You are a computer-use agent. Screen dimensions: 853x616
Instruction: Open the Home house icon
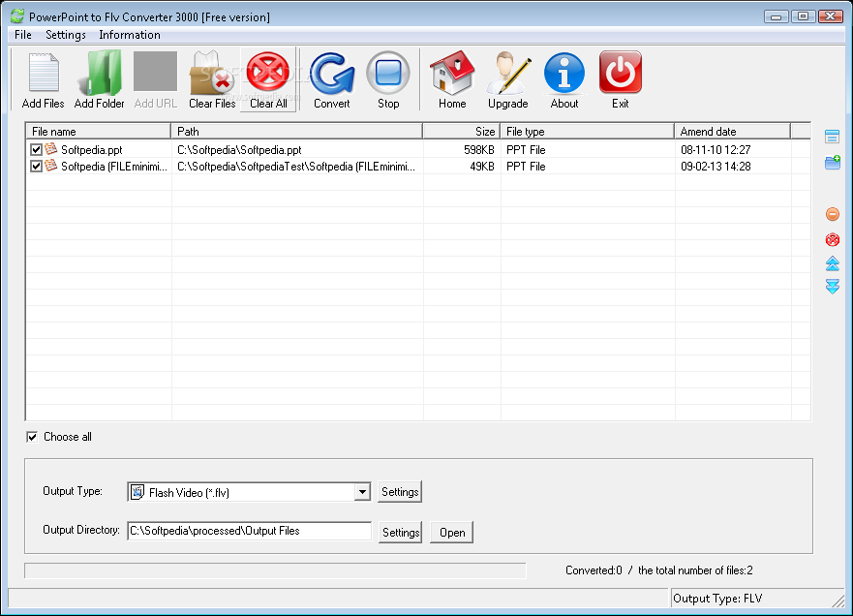tap(452, 73)
